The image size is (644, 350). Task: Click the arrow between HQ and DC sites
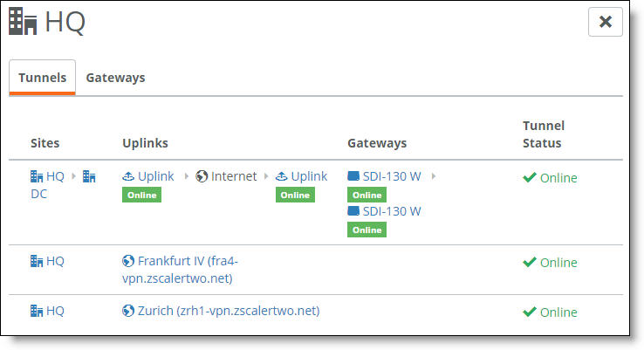tap(74, 176)
